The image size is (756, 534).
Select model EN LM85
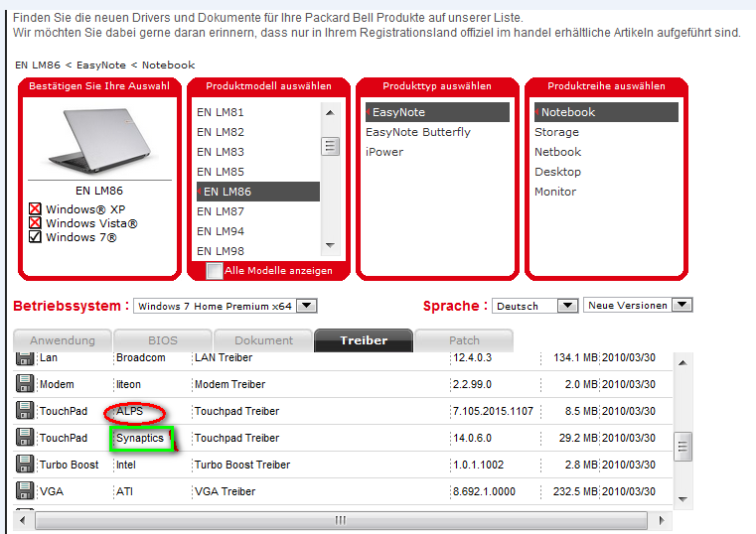221,172
